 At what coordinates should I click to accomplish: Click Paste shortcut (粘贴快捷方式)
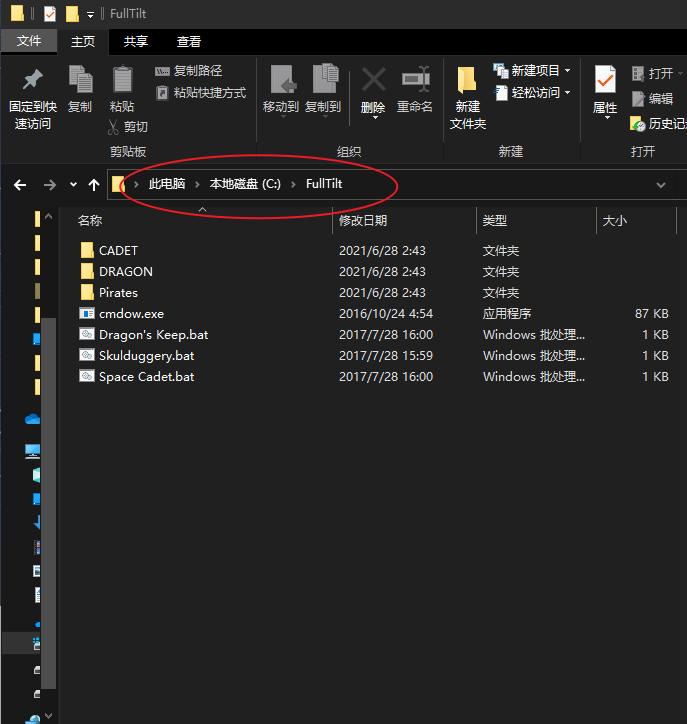pyautogui.click(x=201, y=93)
